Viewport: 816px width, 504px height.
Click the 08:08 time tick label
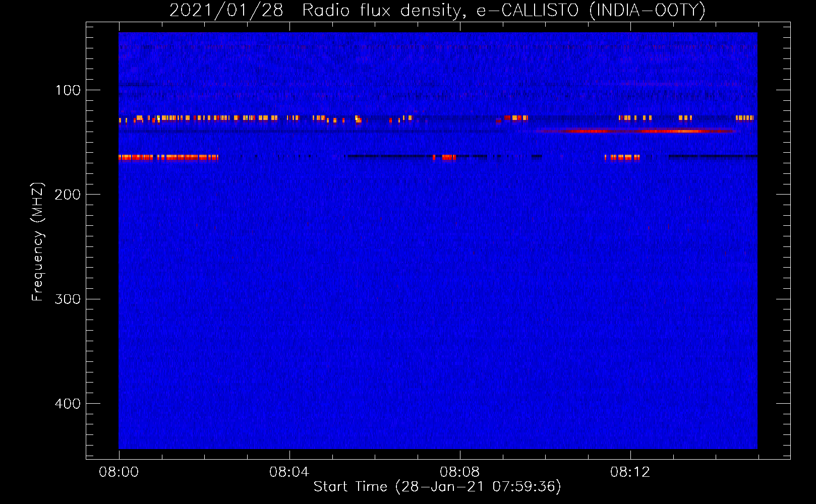pos(460,472)
